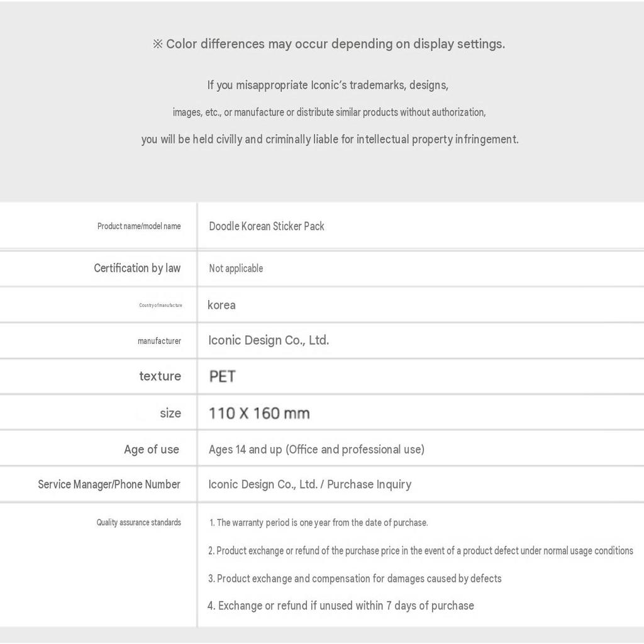Click line 2 about product exchange or refund

(x=421, y=550)
